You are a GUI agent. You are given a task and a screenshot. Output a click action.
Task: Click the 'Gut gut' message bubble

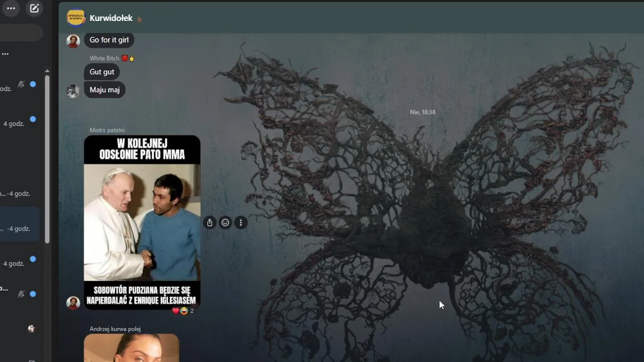click(x=102, y=72)
